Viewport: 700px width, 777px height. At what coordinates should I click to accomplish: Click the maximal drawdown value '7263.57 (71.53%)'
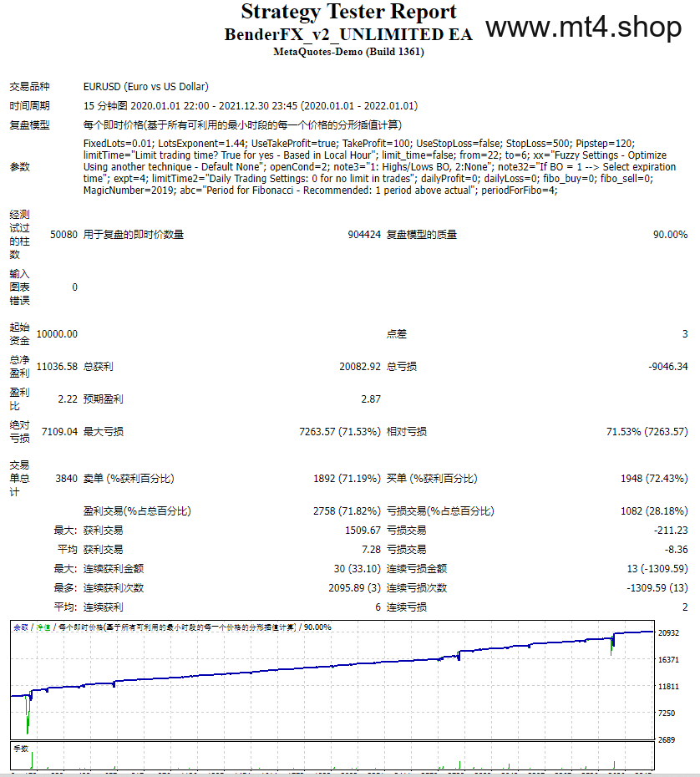click(x=340, y=432)
